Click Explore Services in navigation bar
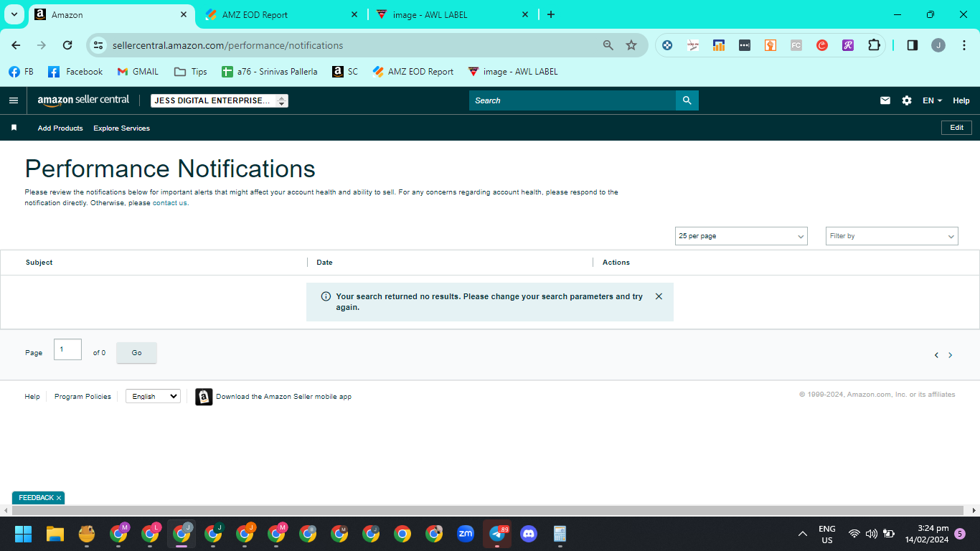This screenshot has width=980, height=551. pyautogui.click(x=121, y=128)
